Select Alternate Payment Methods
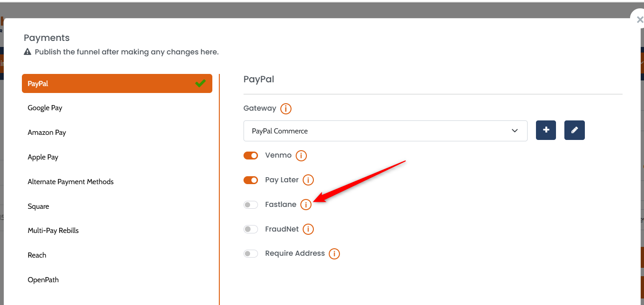 (71, 182)
